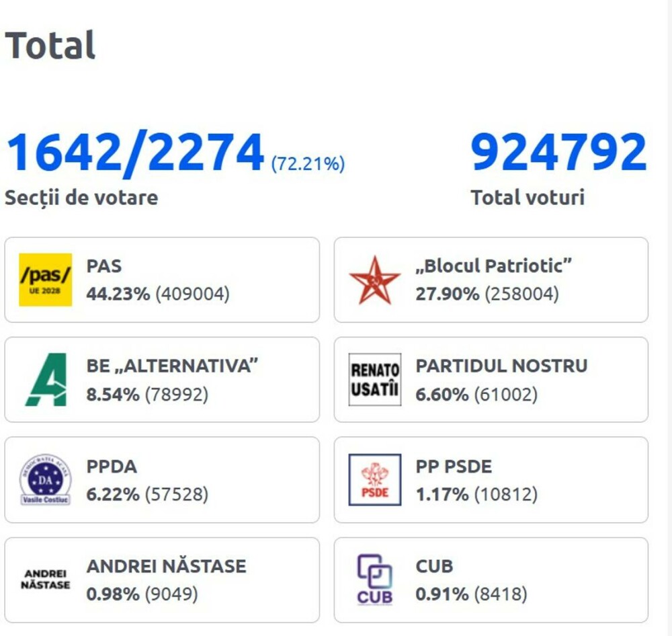Select the „Blocul Patriotic” party name
Viewport: 672px width, 636px height.
pos(493,266)
